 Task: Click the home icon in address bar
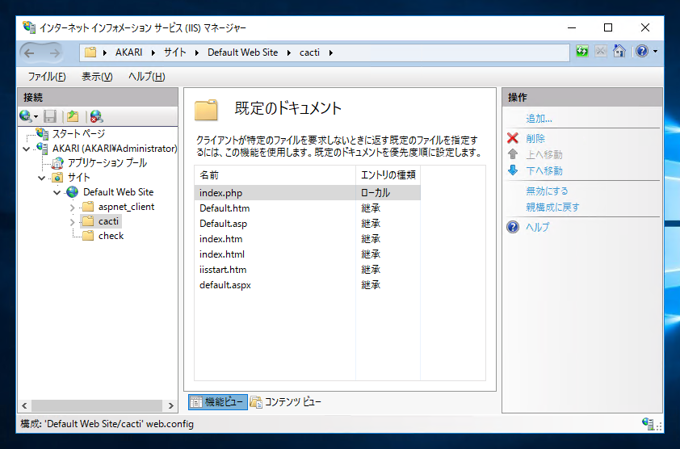click(x=619, y=51)
